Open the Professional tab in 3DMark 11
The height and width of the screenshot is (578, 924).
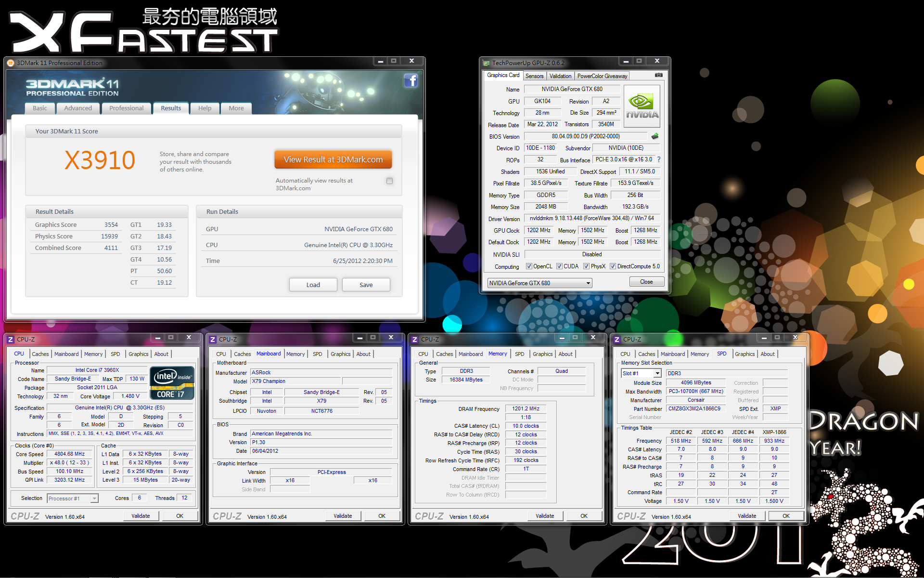tap(126, 108)
